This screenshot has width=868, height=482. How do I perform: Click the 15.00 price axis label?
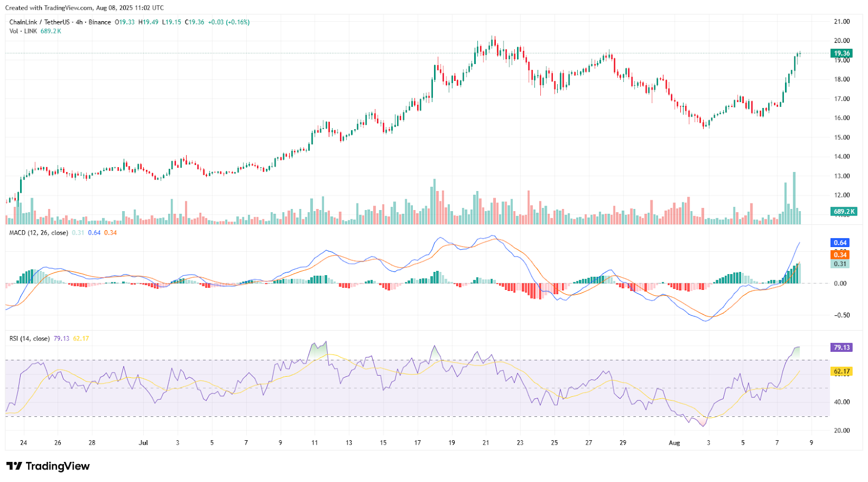[842, 137]
